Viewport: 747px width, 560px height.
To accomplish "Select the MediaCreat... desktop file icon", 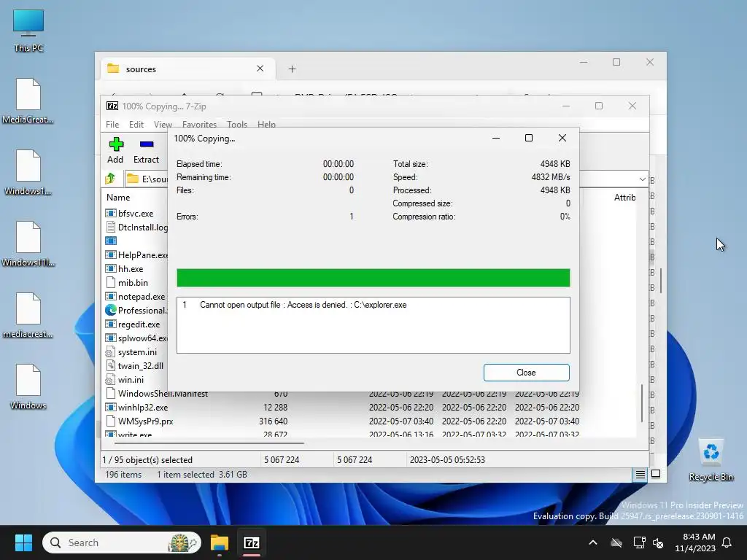I will coord(28,101).
